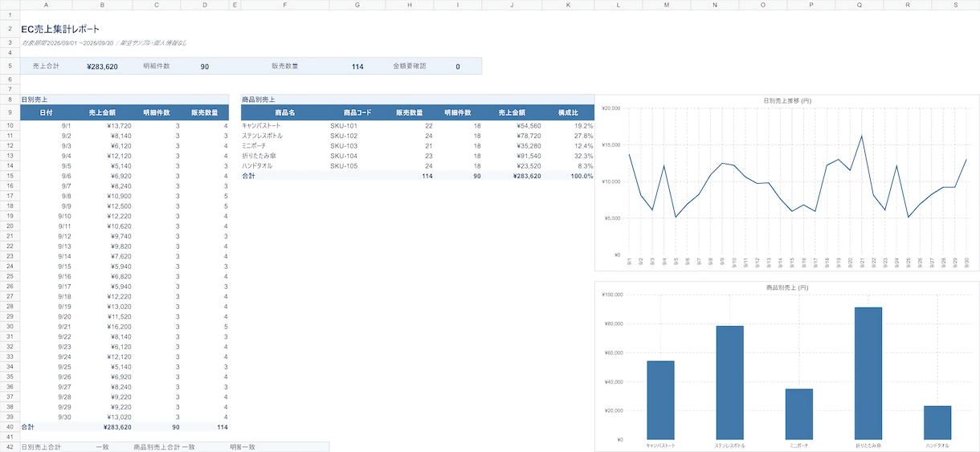Select column header F
This screenshot has width=980, height=452.
coord(285,5)
